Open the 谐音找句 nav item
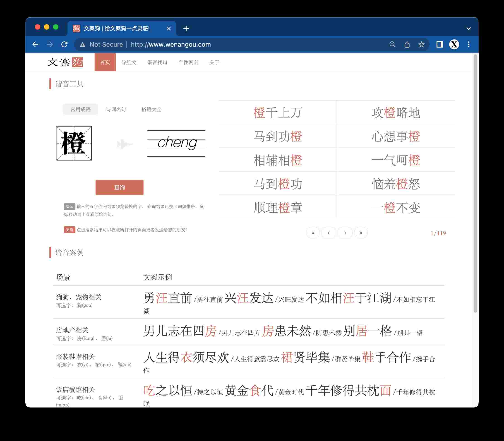Viewport: 504px width, 441px height. tap(157, 62)
